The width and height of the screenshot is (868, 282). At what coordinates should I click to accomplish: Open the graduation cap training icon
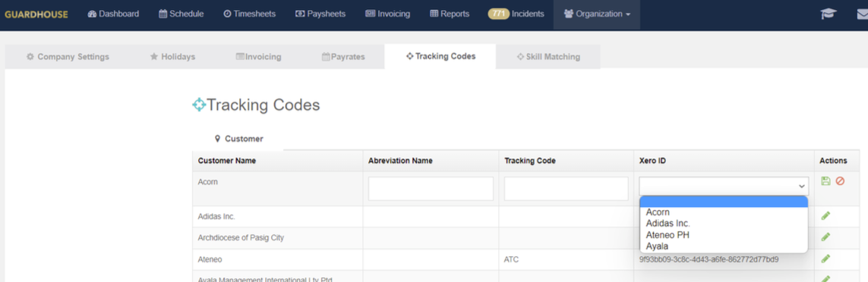[x=829, y=14]
